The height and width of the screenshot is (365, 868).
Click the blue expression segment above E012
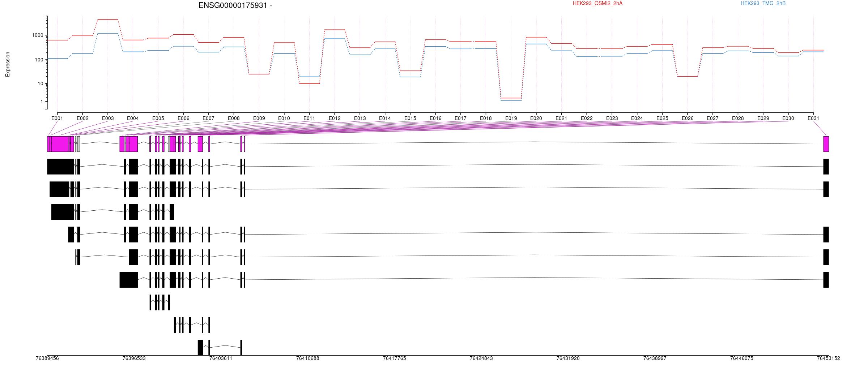coord(335,39)
